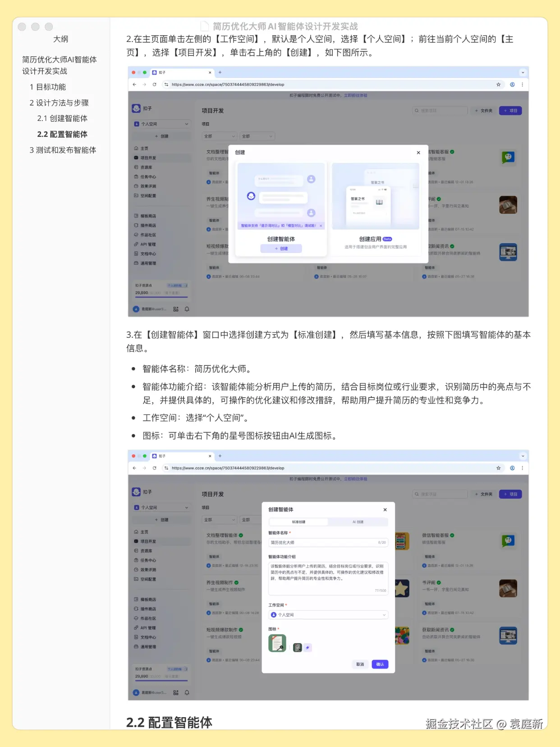Click sidebar + 创建 in 创建 dialog screenshot
Screen dimensions: 560x747
pyautogui.click(x=161, y=136)
